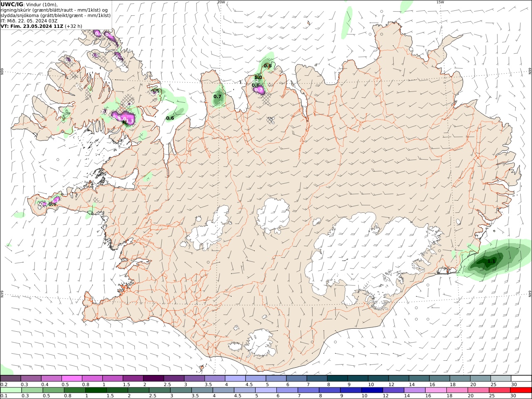Click the white Hofsjökull glacier in central Iceland

pos(273,214)
